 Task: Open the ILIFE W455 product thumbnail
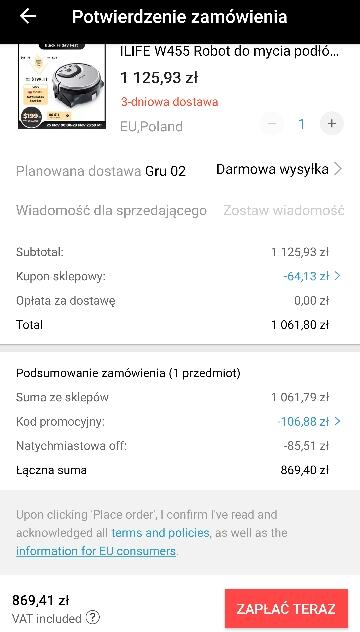(x=62, y=86)
